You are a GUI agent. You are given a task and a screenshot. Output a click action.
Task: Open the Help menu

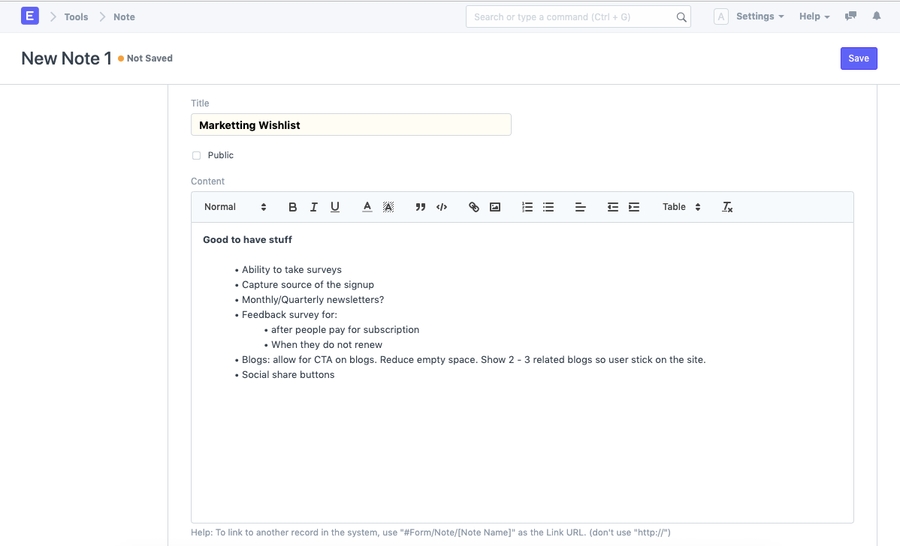(x=814, y=17)
